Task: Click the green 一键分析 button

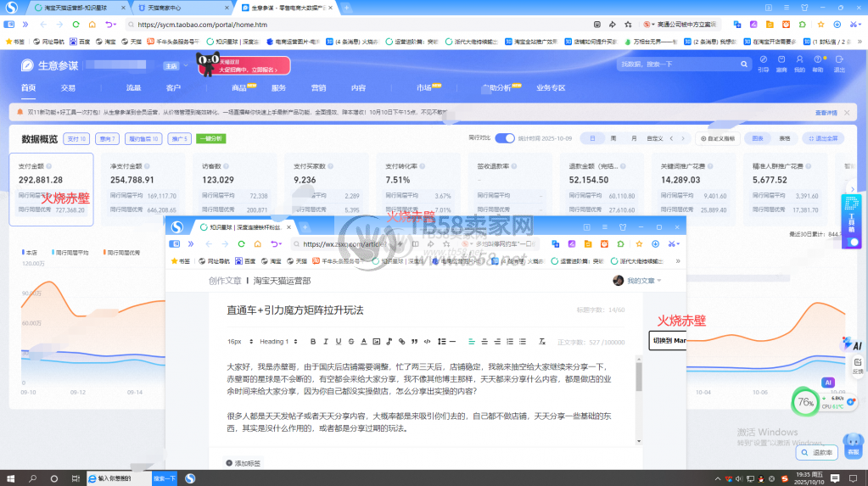Action: click(211, 138)
